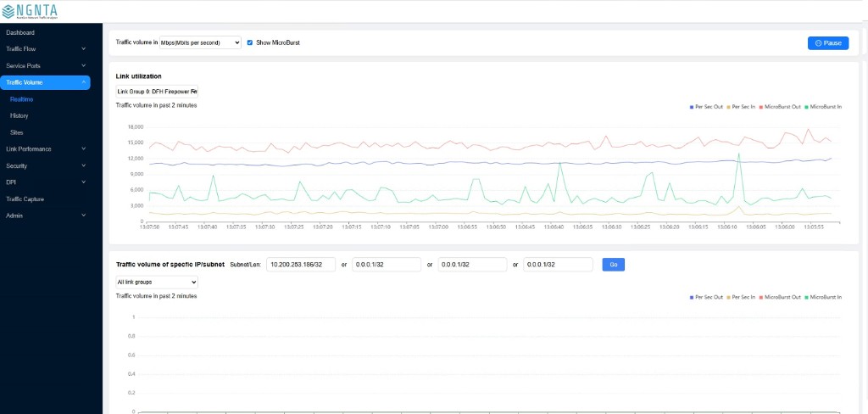Click the Link utilization heading
Screen dimensions: 868x414
(138, 76)
